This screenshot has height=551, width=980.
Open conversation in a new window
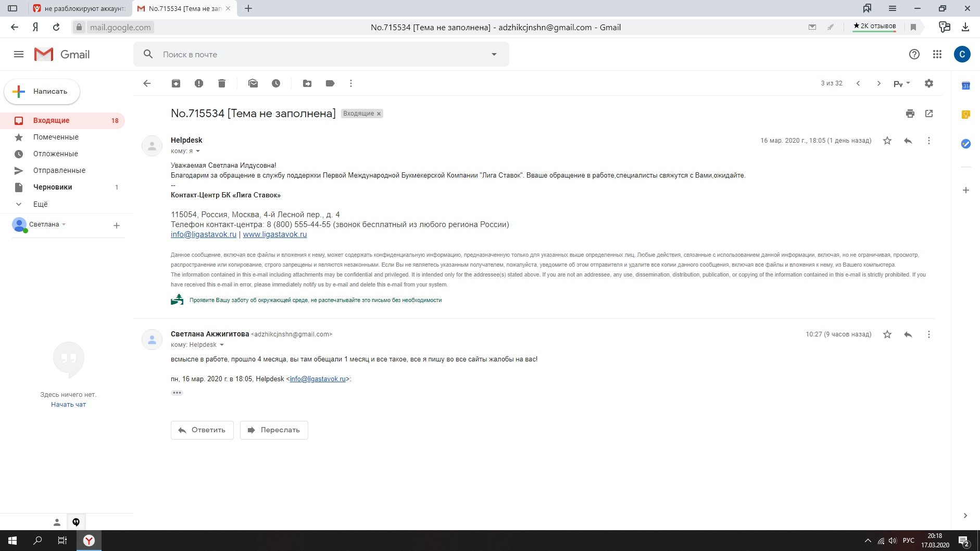point(929,114)
